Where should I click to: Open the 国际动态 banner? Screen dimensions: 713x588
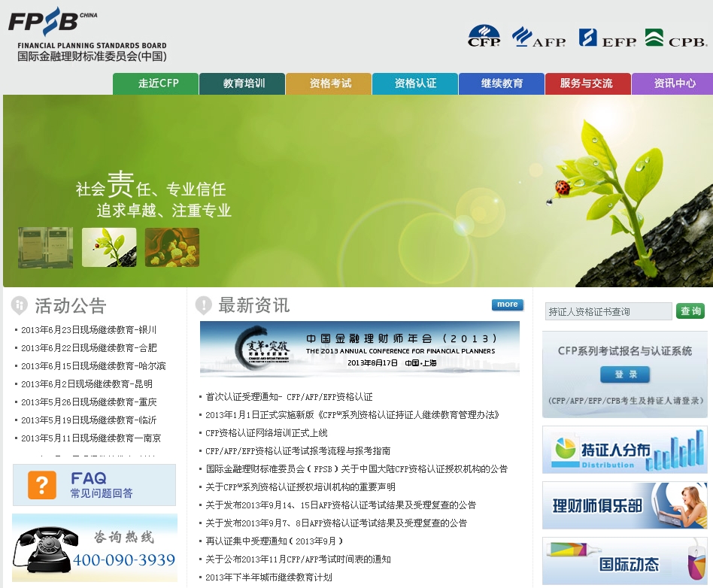pos(625,561)
